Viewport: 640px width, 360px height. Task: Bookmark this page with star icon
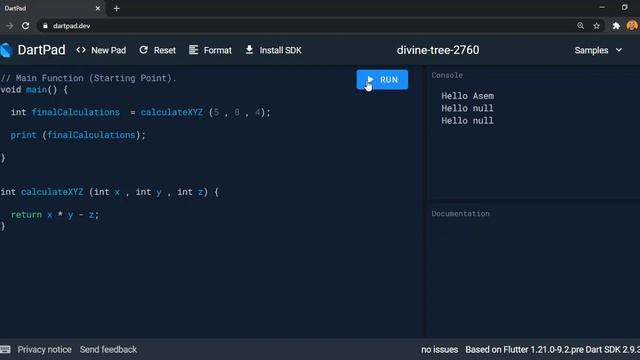point(596,26)
